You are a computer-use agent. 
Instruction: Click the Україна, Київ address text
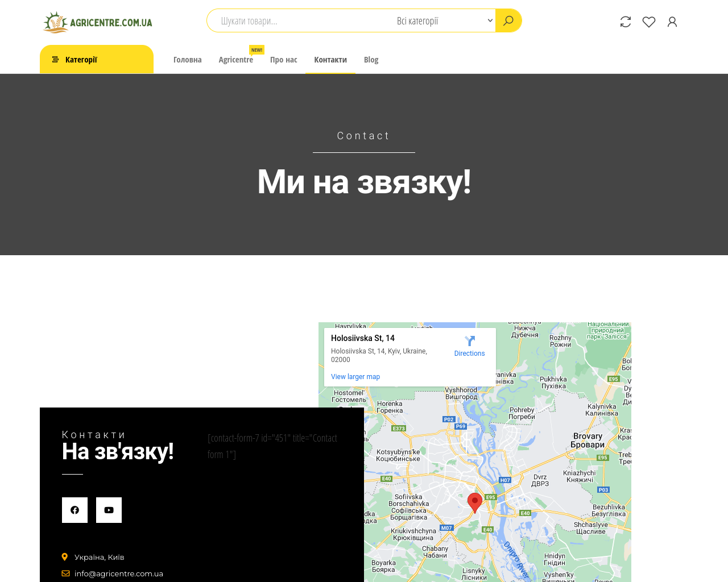(x=100, y=557)
